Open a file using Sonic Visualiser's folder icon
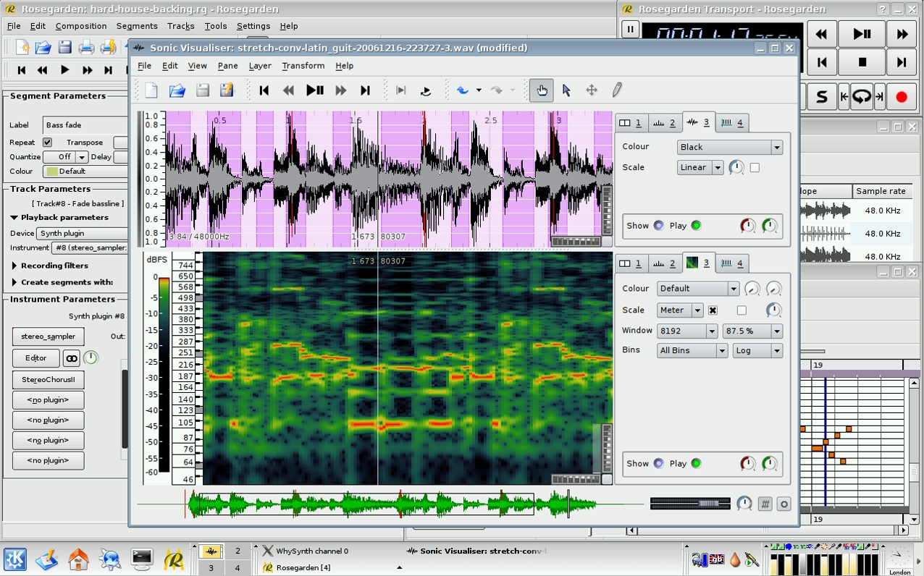Viewport: 924px width, 576px height. [x=177, y=90]
